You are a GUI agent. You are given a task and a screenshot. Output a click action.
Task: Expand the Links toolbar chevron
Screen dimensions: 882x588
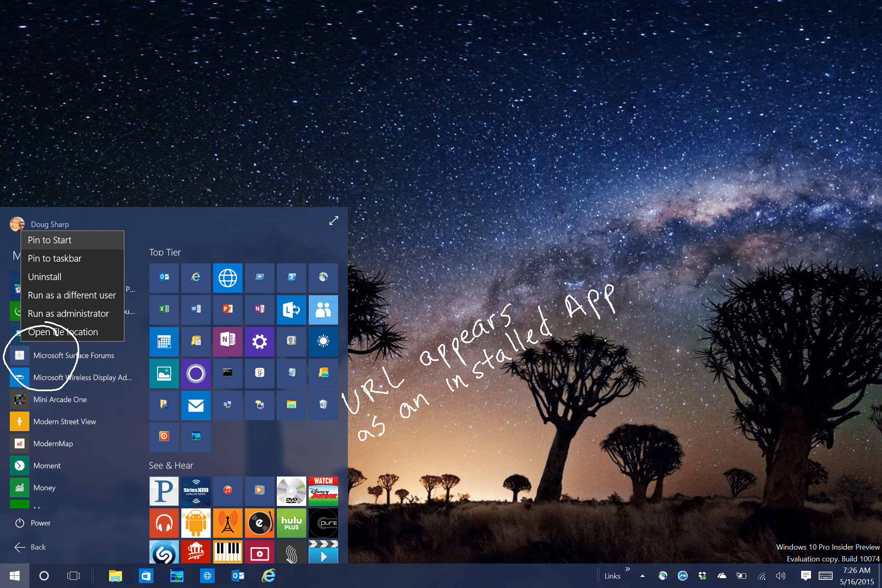coord(628,569)
